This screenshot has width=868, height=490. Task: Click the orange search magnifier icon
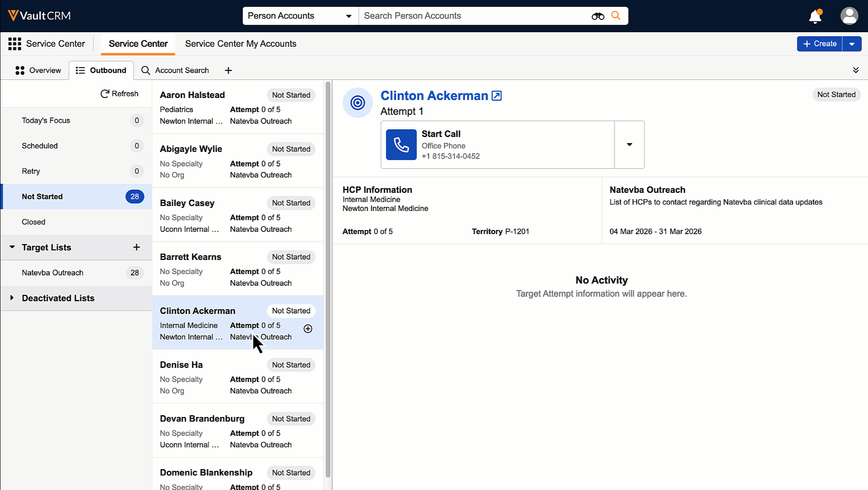616,16
